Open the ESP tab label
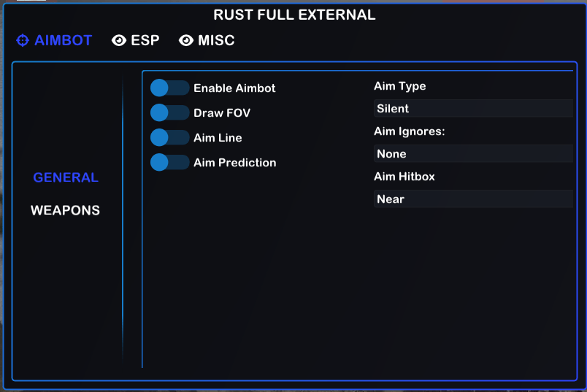Image resolution: width=587 pixels, height=392 pixels. [x=145, y=41]
